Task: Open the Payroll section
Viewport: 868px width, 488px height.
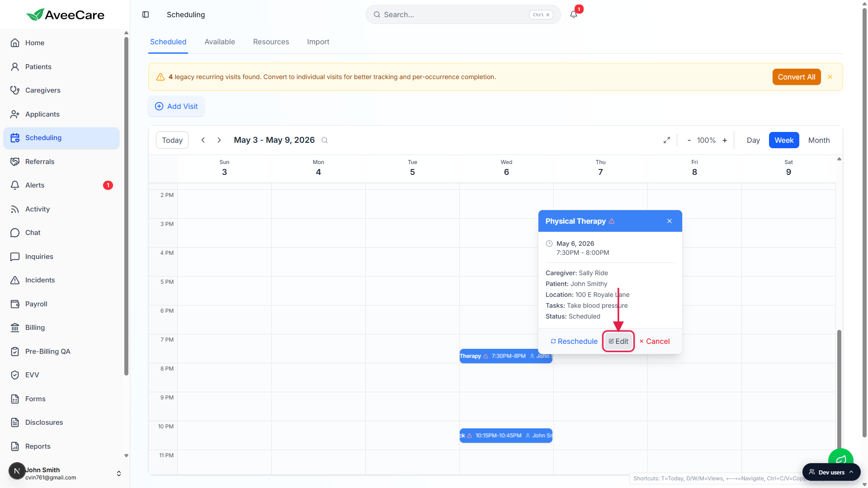Action: (x=61, y=304)
